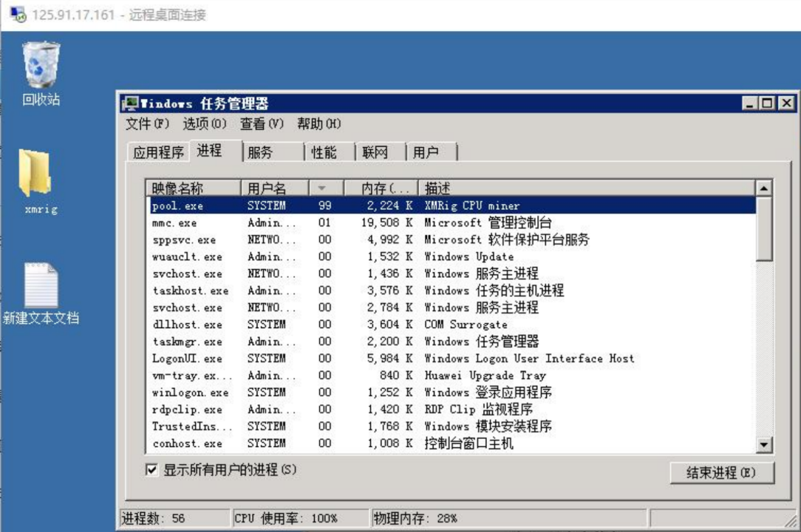Minimize the Task Manager window

coord(749,103)
